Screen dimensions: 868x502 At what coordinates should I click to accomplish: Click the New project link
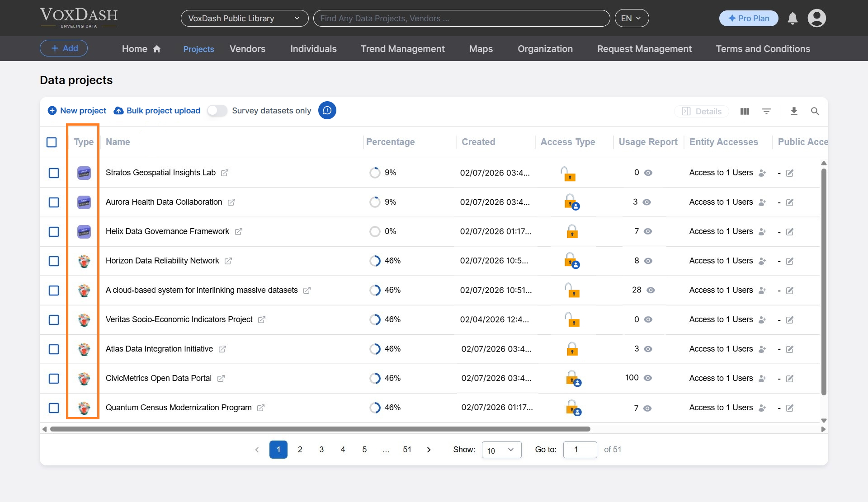76,110
